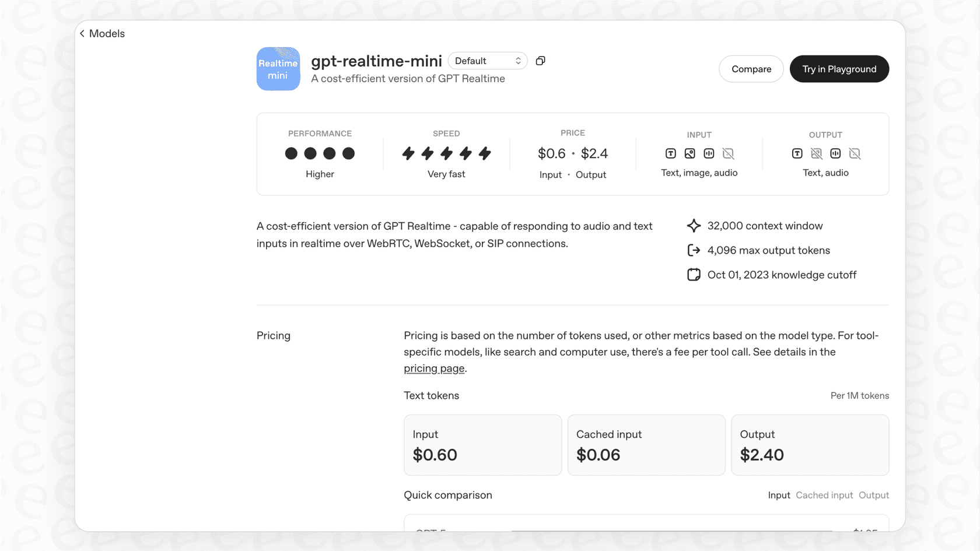Open the model in Try in Playground

pyautogui.click(x=839, y=69)
